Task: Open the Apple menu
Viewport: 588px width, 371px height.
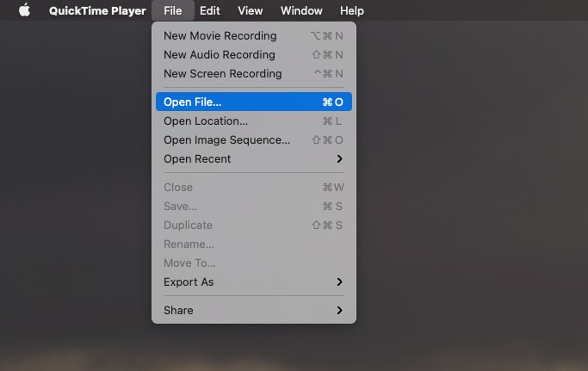Action: pos(25,10)
